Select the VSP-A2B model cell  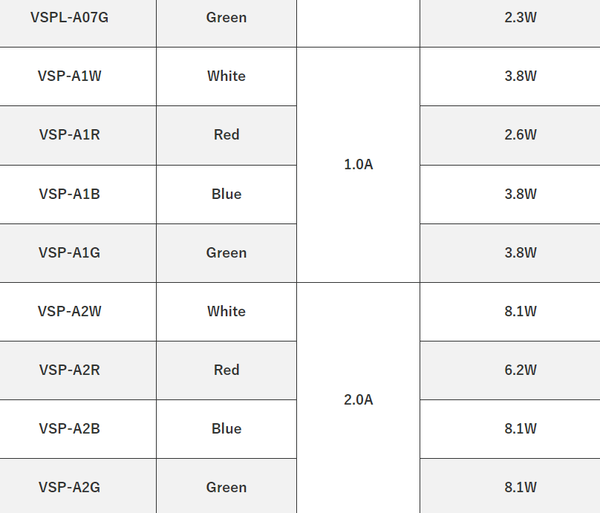coord(69,429)
